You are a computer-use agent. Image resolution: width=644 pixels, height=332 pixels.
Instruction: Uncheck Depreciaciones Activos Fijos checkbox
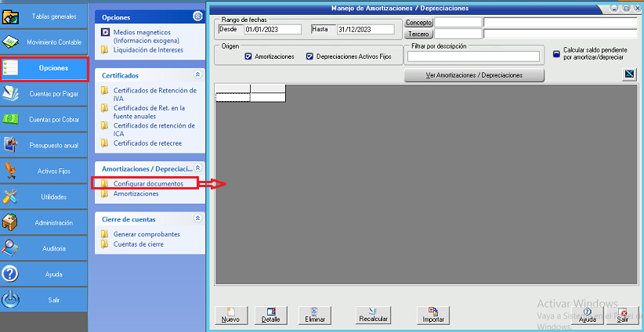click(x=309, y=57)
